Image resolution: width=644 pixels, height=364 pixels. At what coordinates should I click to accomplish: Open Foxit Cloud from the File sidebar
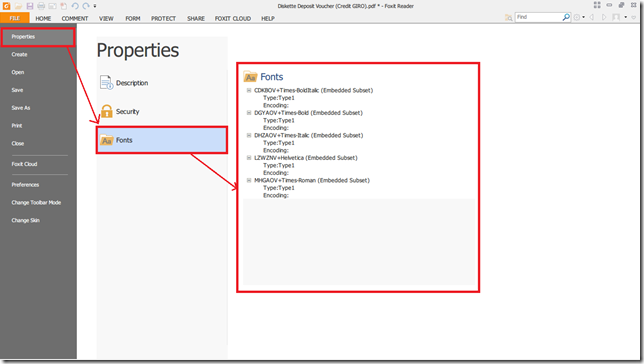click(x=24, y=164)
